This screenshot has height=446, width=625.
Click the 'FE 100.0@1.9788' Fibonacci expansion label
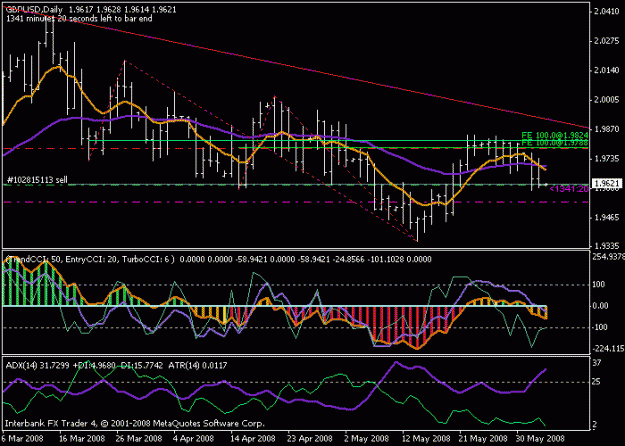554,143
